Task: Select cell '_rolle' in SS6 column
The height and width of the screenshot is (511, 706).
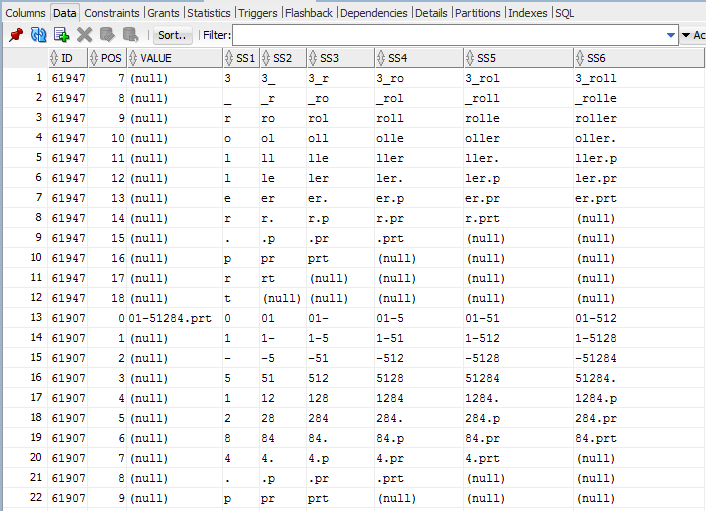Action: [639, 98]
